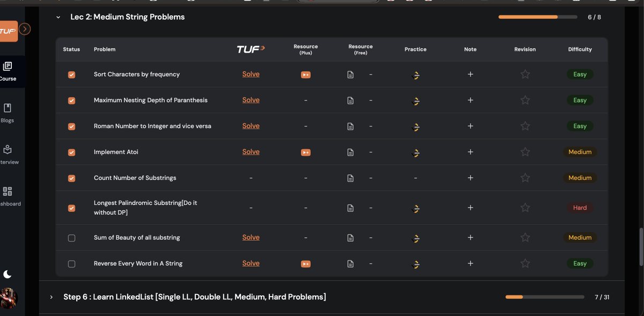Screen dimensions: 644x316
Task: Check status for Reverse Every Word in A String
Action: click(71, 264)
